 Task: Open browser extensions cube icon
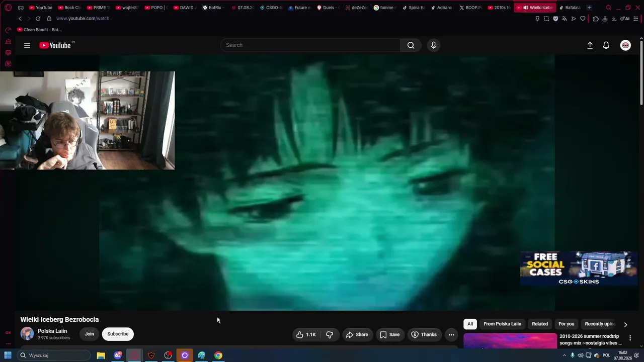tap(596, 19)
